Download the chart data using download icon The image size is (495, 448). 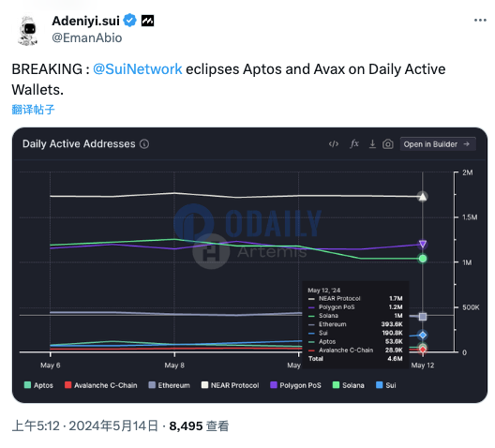point(372,144)
